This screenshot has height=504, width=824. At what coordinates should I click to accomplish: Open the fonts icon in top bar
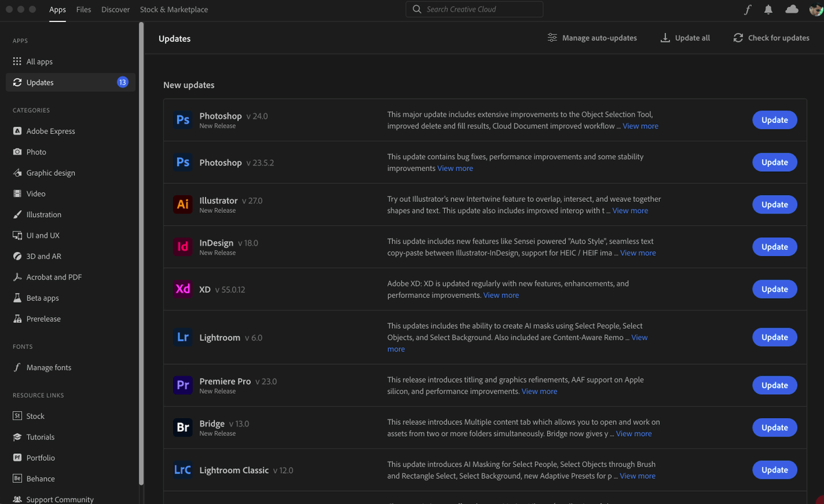[x=748, y=10]
